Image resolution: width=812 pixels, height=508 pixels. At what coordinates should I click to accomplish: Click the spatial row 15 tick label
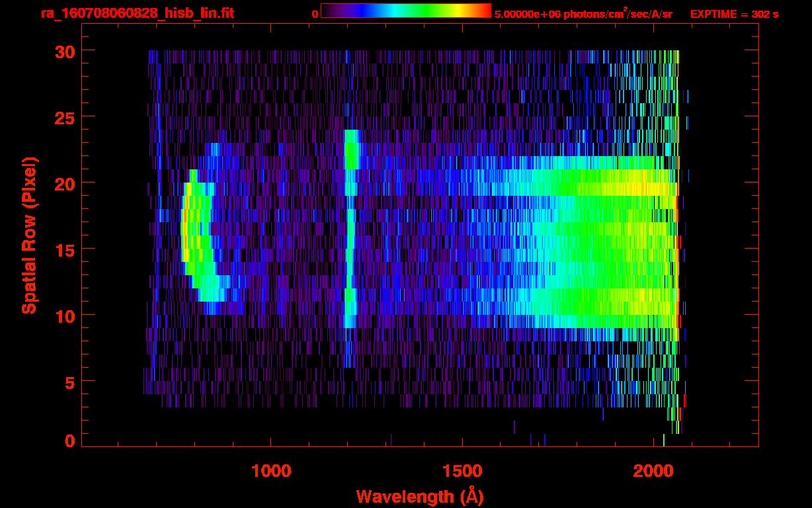pos(63,249)
